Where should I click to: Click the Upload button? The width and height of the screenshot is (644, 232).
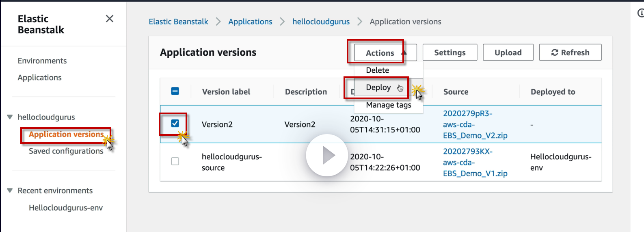tap(508, 52)
